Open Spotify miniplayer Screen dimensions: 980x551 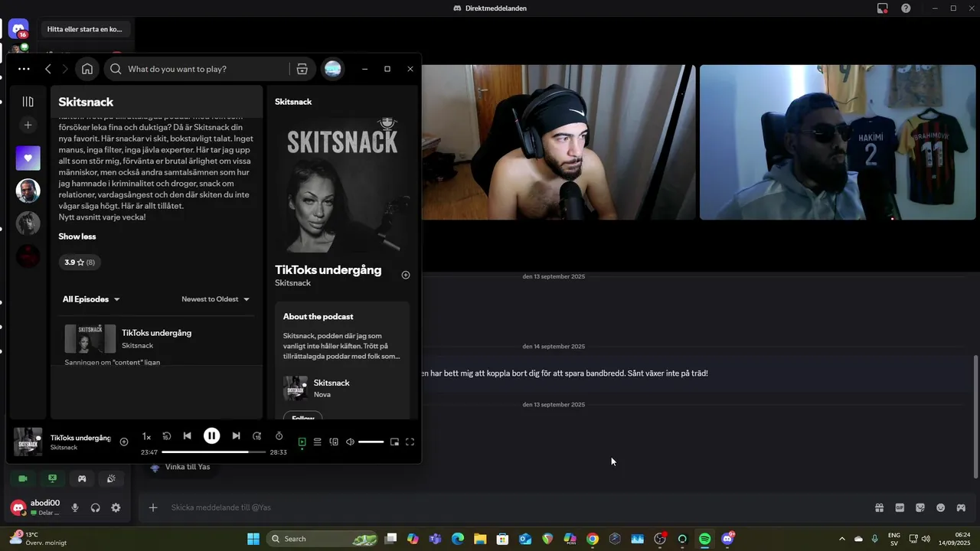tap(394, 442)
